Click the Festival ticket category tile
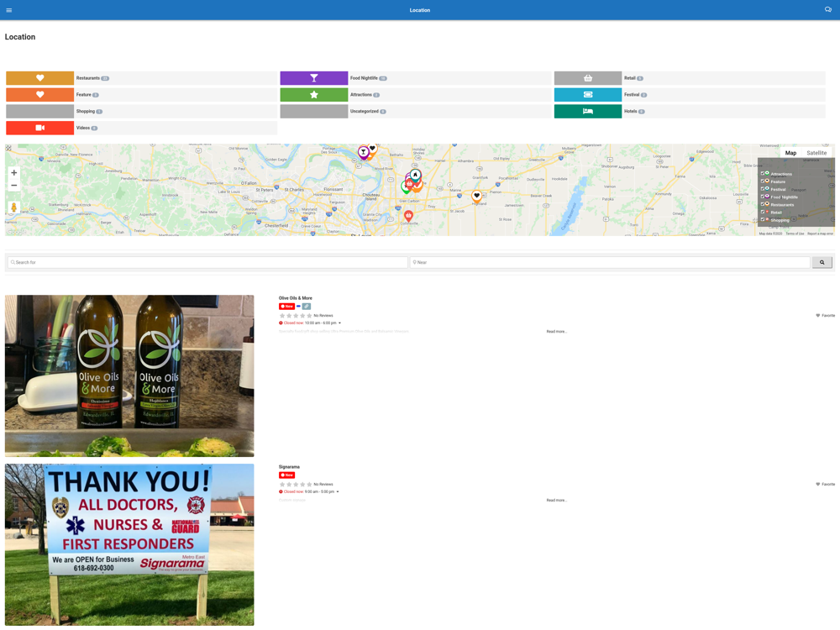This screenshot has width=840, height=630. coord(588,95)
